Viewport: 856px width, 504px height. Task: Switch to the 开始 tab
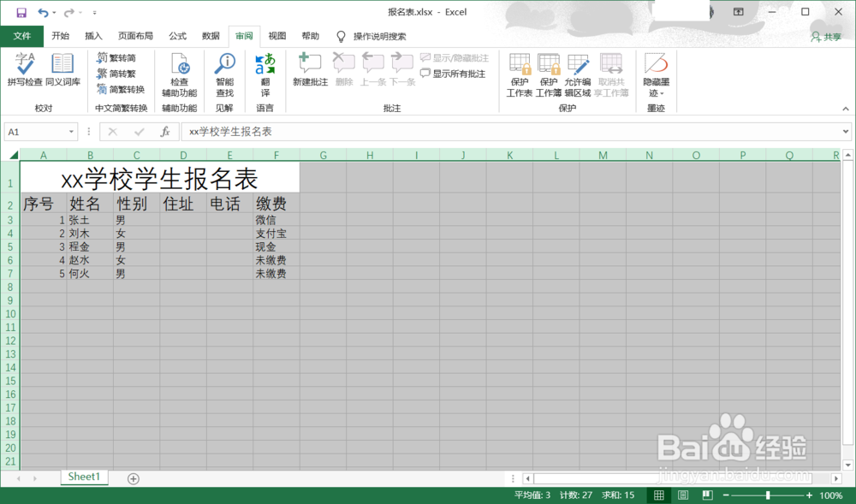point(60,36)
